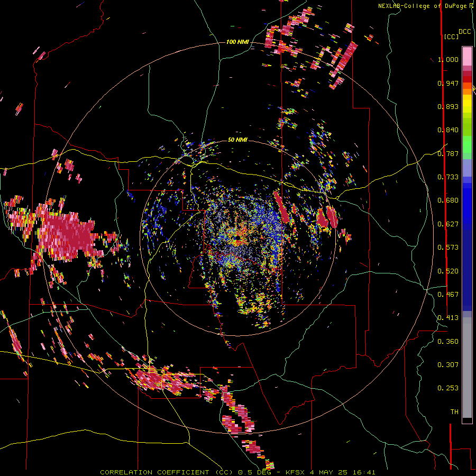Screen dimensions: 476x476
Task: Click the 0.467 legend value
Action: click(x=448, y=295)
